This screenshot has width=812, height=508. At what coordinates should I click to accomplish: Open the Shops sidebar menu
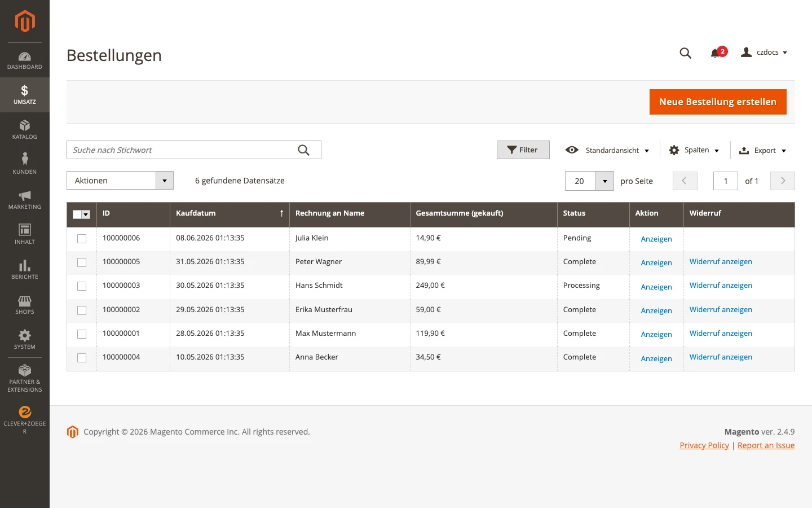point(25,305)
